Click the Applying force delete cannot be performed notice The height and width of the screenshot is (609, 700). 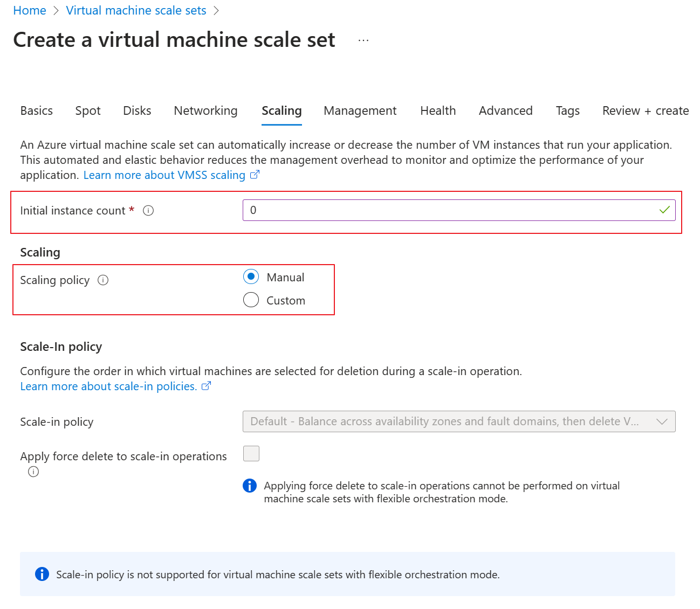(442, 492)
